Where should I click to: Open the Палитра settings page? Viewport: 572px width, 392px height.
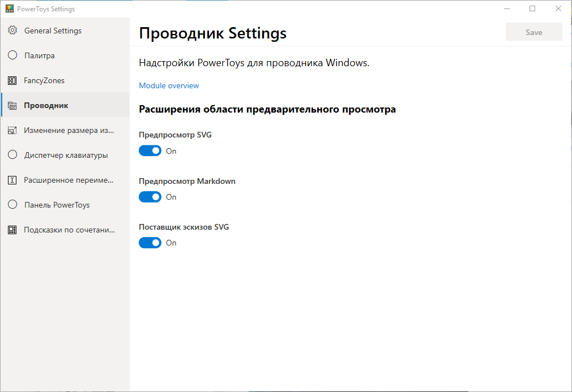coord(39,55)
